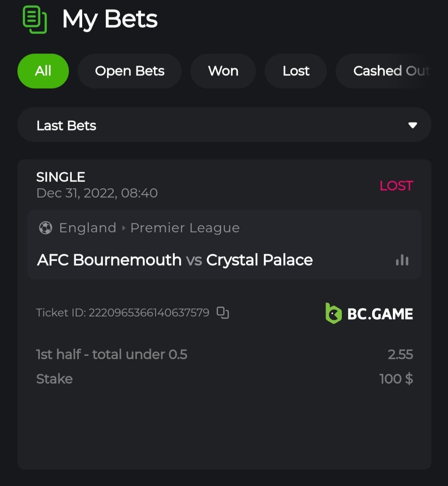Click the Ticket ID number text
This screenshot has width=448, height=486.
coord(149,313)
